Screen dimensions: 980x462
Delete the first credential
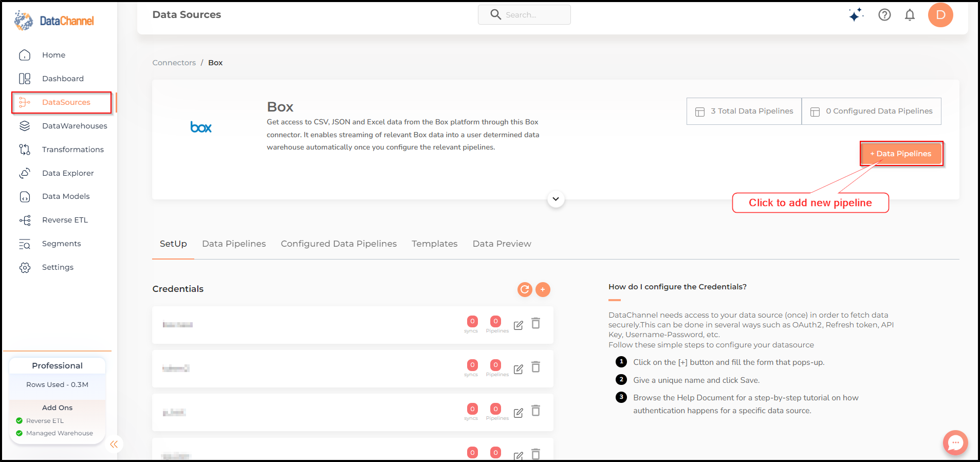(x=535, y=323)
